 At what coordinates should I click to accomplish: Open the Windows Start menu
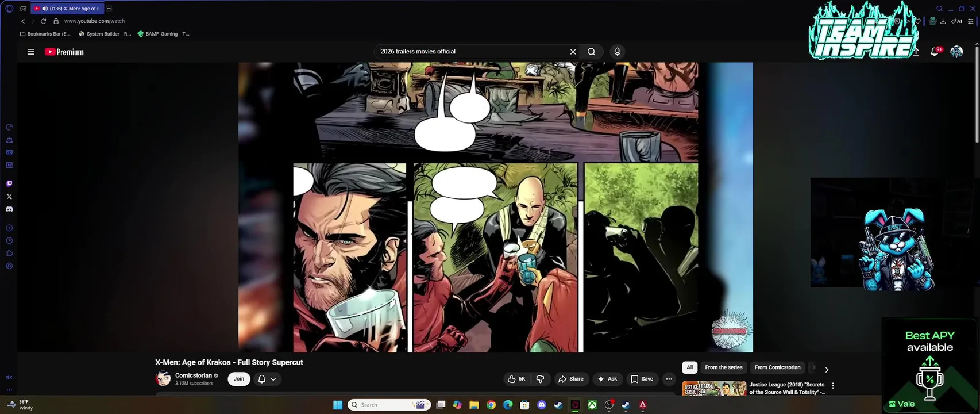coord(338,405)
